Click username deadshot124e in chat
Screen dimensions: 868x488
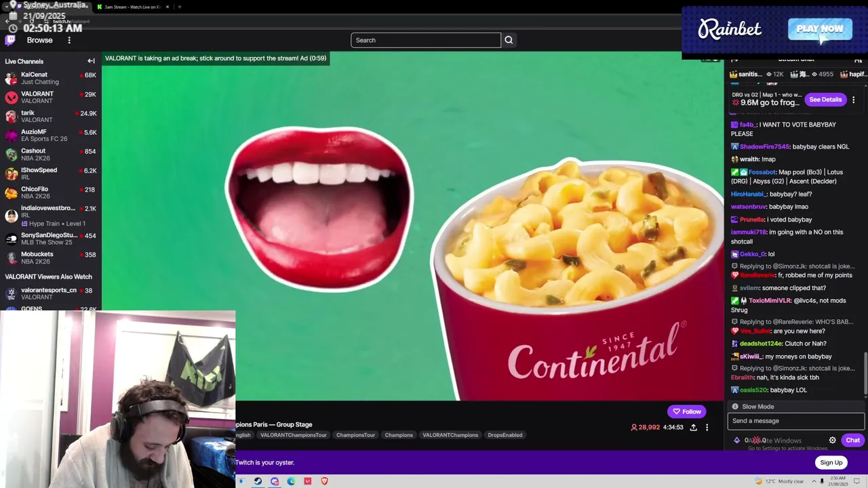[760, 344]
